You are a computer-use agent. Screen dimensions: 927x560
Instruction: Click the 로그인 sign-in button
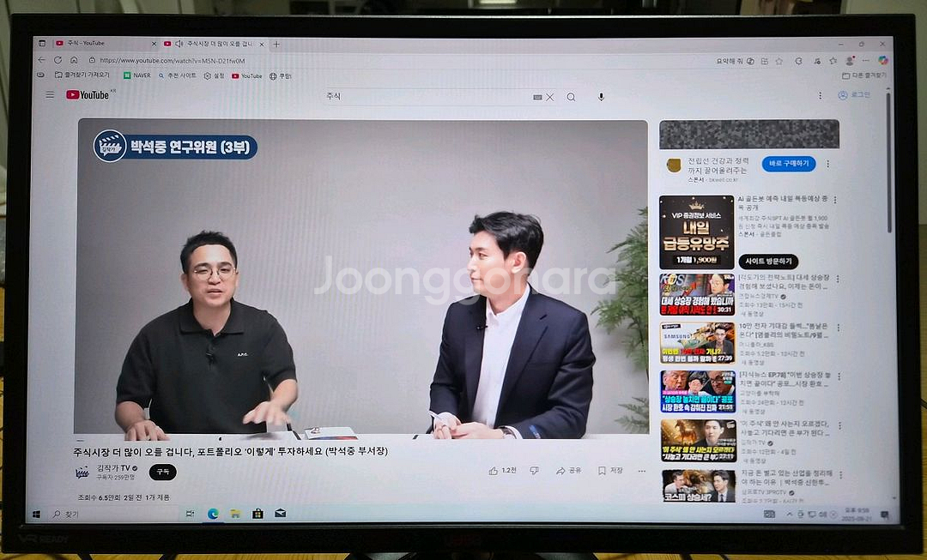click(x=854, y=95)
